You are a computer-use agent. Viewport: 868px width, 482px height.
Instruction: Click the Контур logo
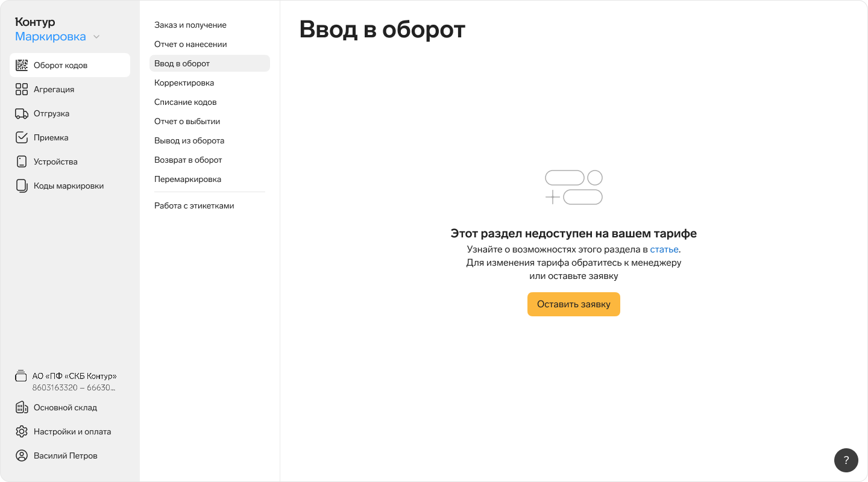pyautogui.click(x=35, y=22)
